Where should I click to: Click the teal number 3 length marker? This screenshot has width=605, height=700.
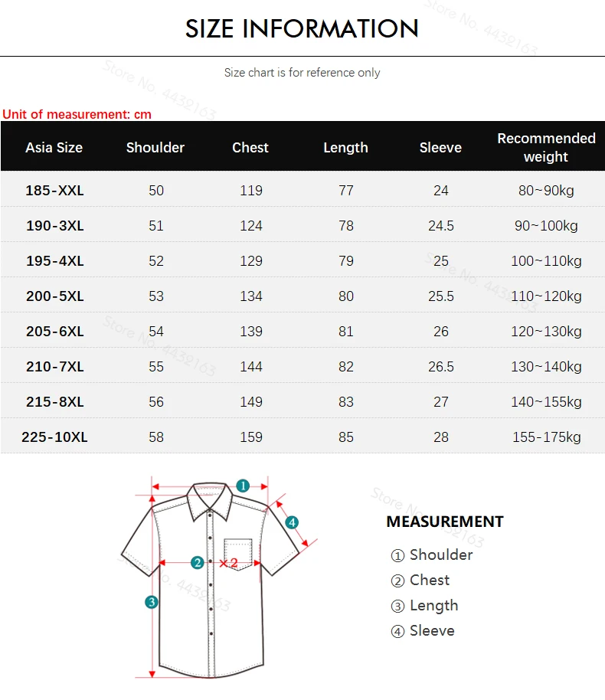[152, 602]
